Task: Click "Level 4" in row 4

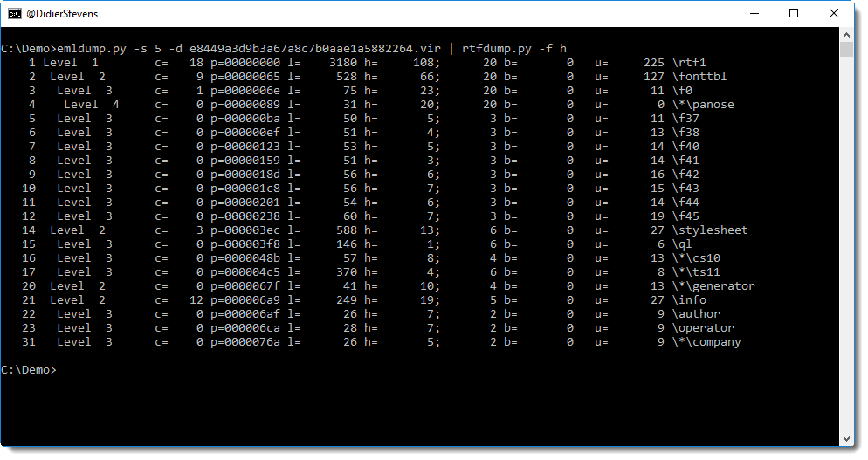Action: (92, 105)
